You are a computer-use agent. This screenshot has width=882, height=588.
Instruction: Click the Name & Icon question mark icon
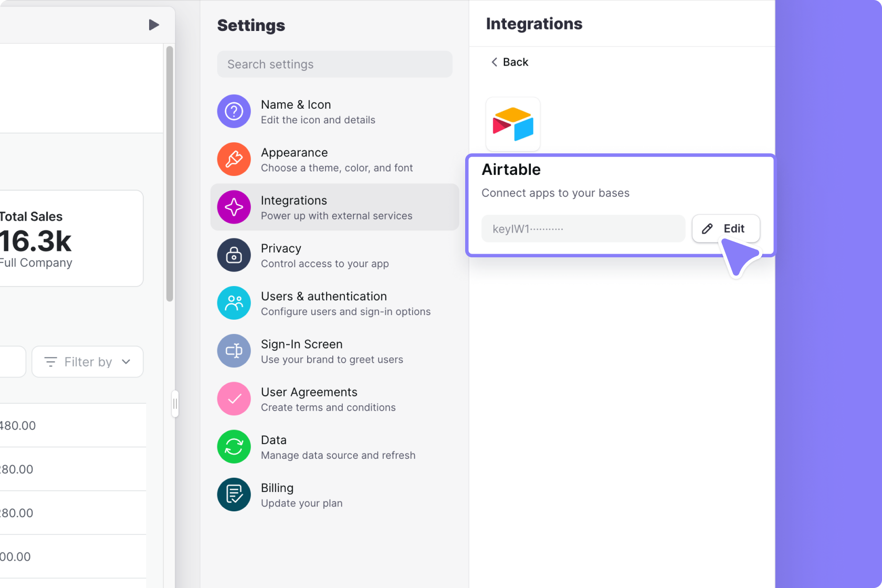pyautogui.click(x=234, y=111)
